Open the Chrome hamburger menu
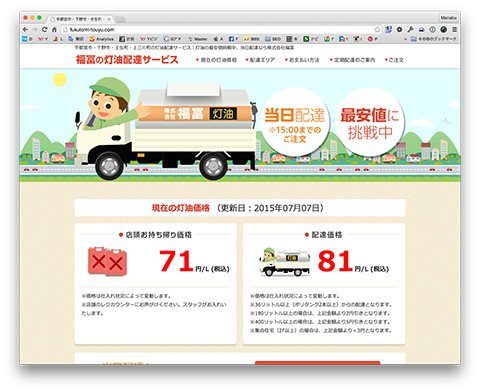 coord(454,30)
